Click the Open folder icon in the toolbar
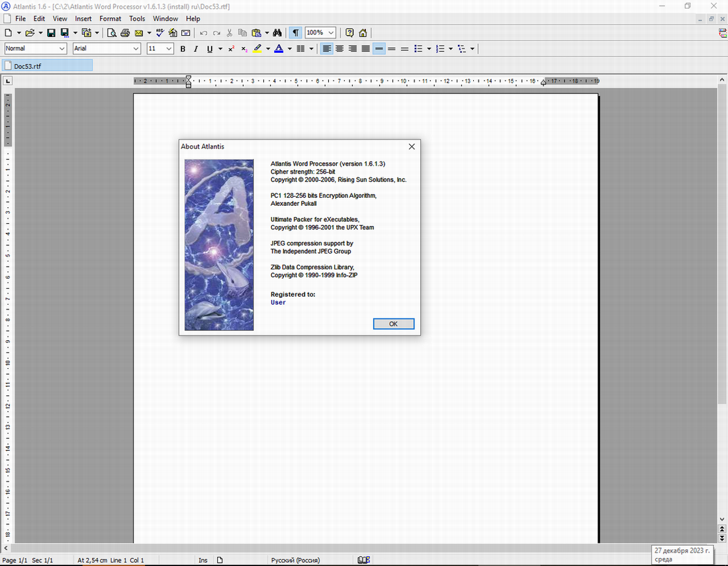This screenshot has height=566, width=728. coord(30,33)
